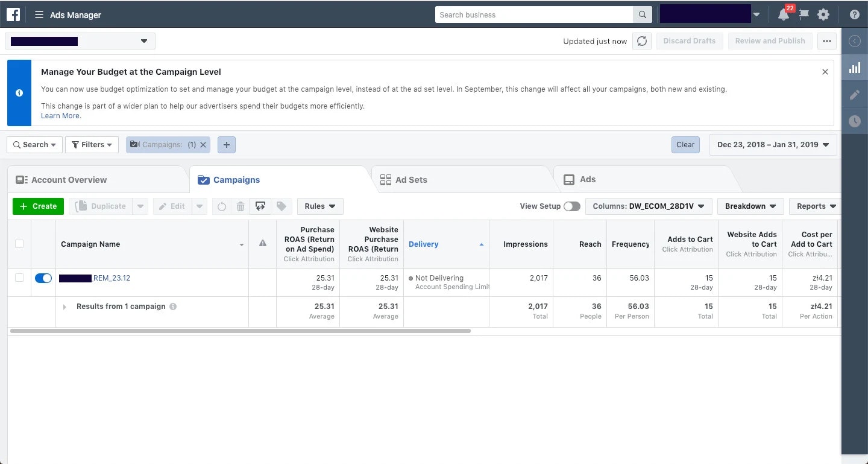
Task: Click the tag label icon
Action: [x=281, y=206]
